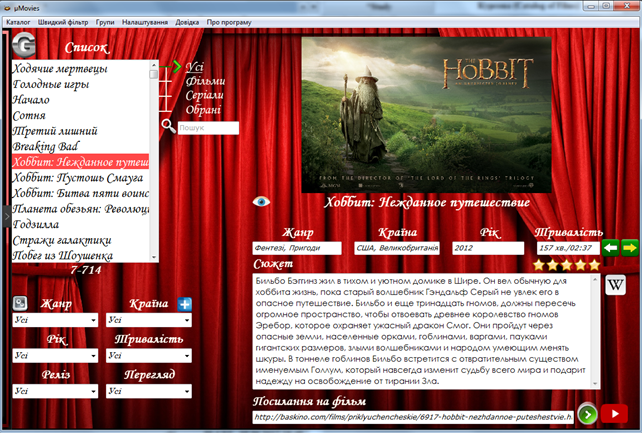Toggle the eye watched icon
The image size is (642, 433).
pyautogui.click(x=261, y=201)
